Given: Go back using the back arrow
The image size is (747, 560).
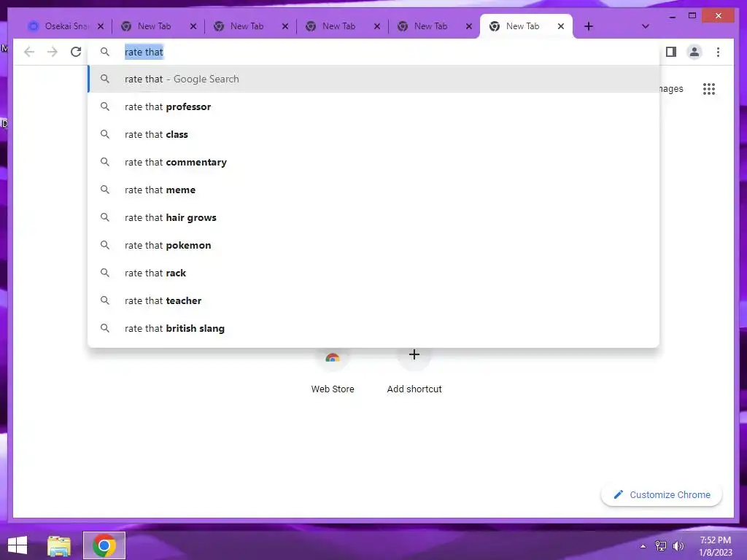Looking at the screenshot, I should coord(29,52).
